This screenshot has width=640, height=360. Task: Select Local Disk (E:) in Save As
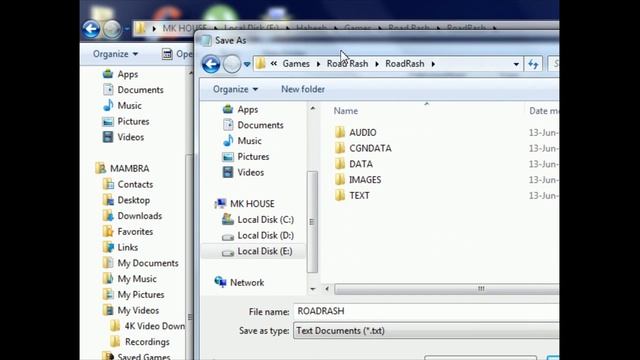tap(253, 251)
